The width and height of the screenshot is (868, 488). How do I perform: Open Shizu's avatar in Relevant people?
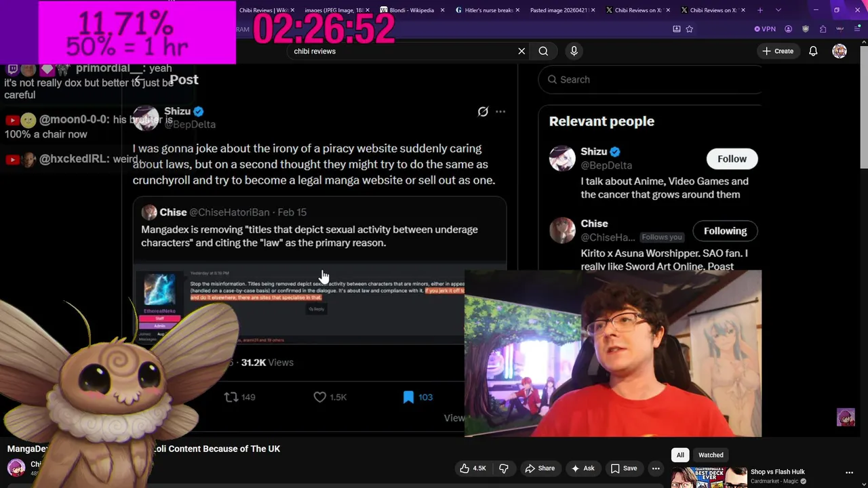562,159
